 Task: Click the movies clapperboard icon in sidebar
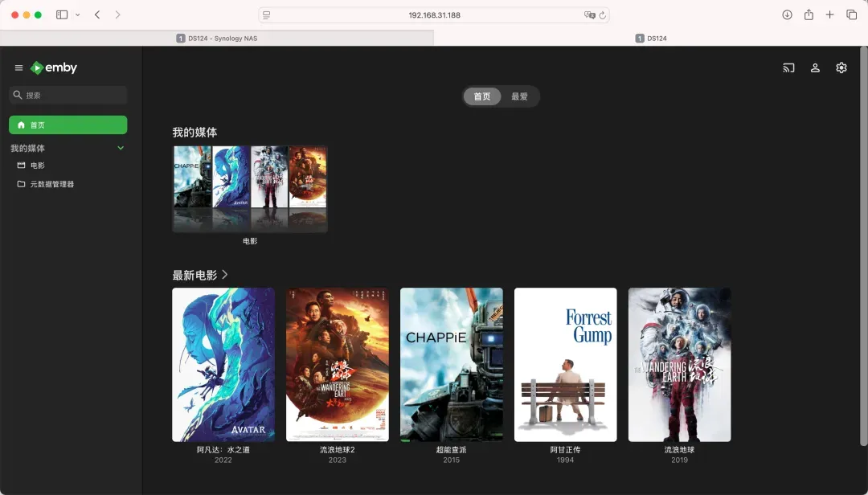point(22,165)
